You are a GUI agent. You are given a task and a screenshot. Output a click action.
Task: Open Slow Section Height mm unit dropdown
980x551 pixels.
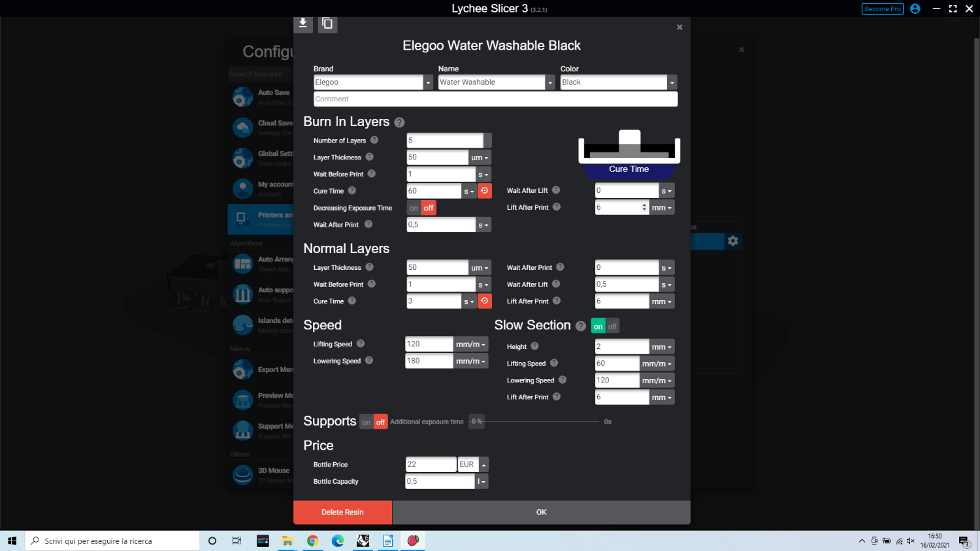[662, 347]
